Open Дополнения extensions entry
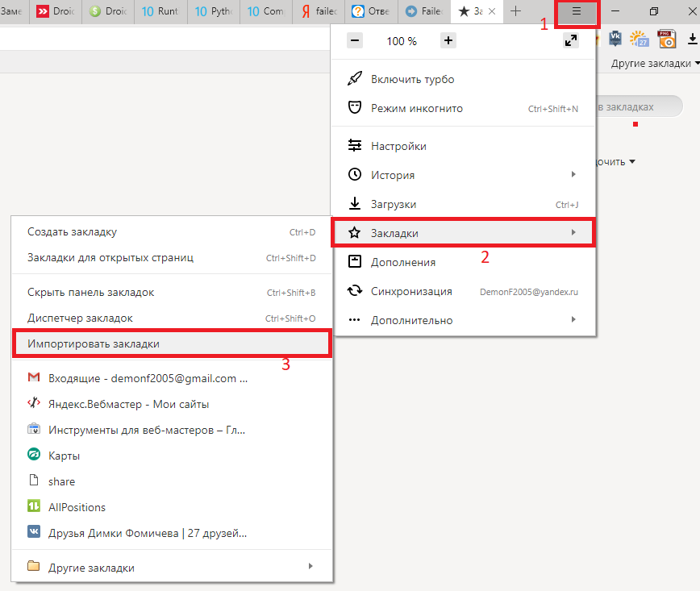The image size is (700, 591). tap(403, 262)
